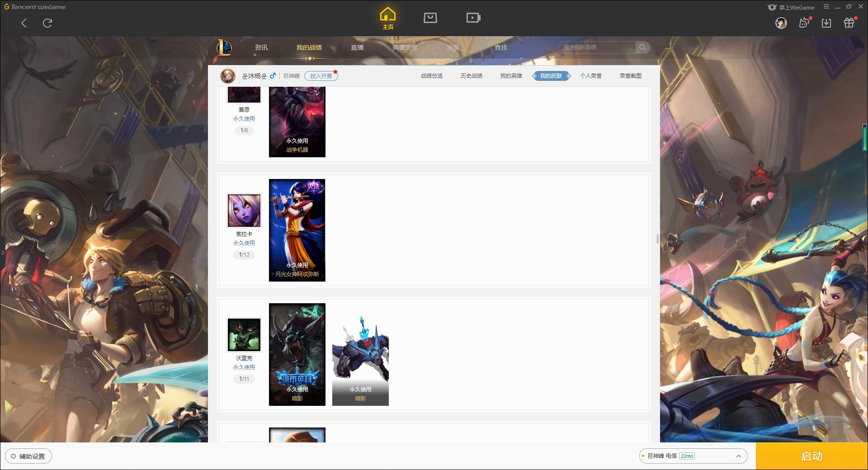Click the 沃里克 永久使用 label
868x470 pixels.
tap(244, 367)
